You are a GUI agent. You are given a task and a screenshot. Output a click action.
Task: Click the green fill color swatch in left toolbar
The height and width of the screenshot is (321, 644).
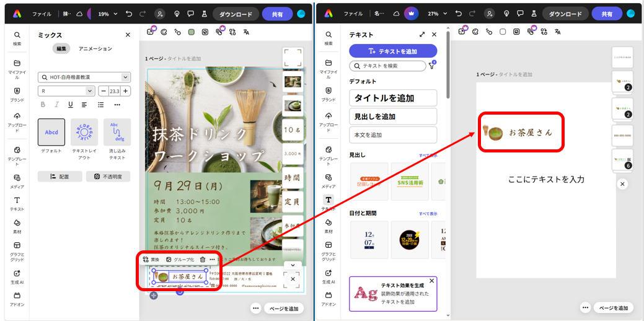point(192,32)
